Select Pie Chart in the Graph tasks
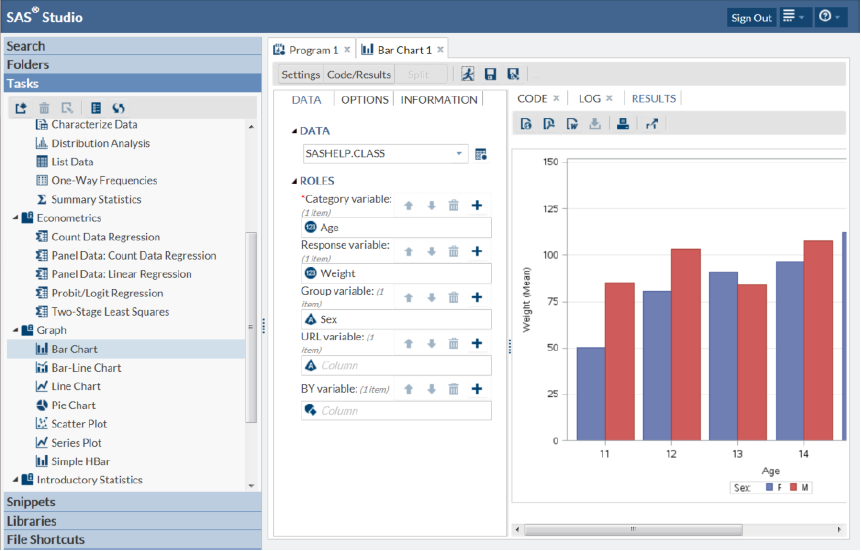Image resolution: width=861 pixels, height=551 pixels. click(x=73, y=405)
